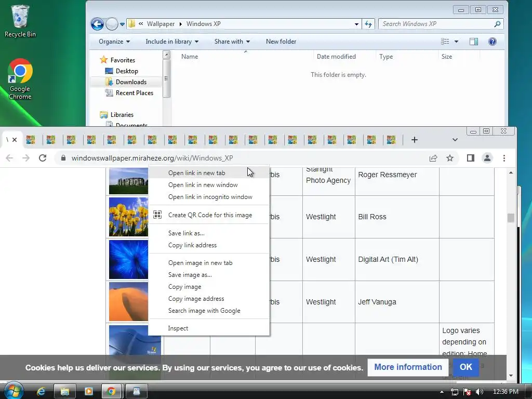Image resolution: width=532 pixels, height=399 pixels.
Task: Share this page from the Chrome address bar
Action: pyautogui.click(x=433, y=158)
